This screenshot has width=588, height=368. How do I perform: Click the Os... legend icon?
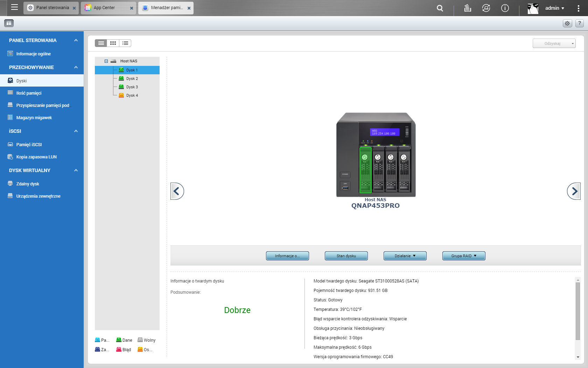140,349
